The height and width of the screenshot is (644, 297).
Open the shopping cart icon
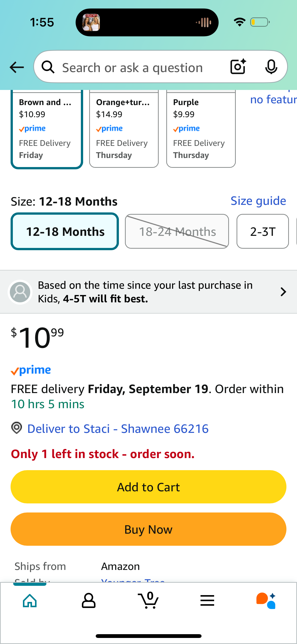coord(148,600)
